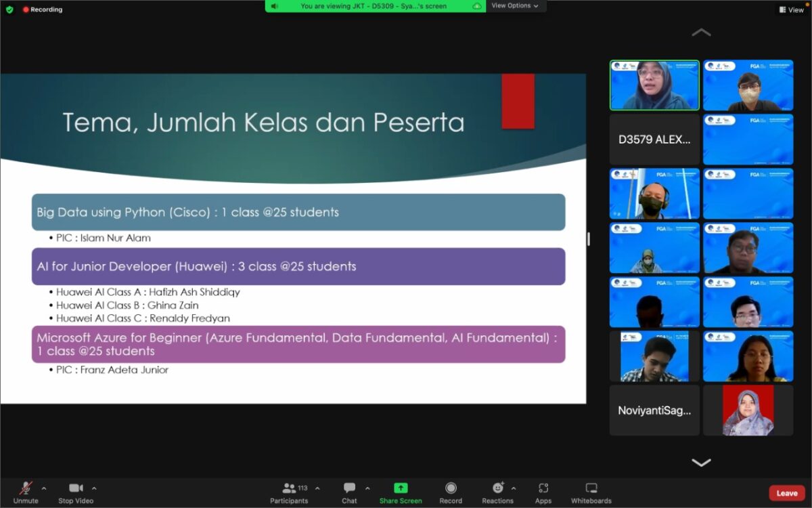The height and width of the screenshot is (508, 812).
Task: Show previous participant videos with up chevron
Action: 701,33
